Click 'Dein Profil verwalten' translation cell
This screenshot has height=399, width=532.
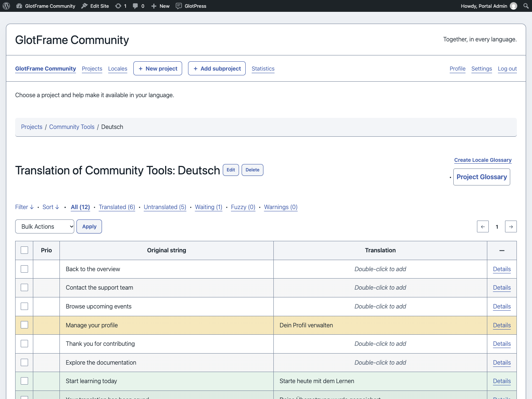click(x=380, y=325)
